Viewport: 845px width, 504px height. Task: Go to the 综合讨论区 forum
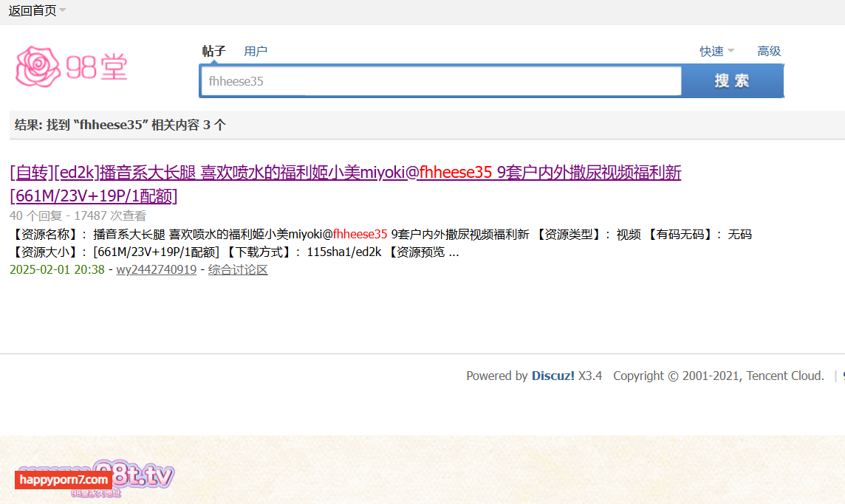pos(238,269)
